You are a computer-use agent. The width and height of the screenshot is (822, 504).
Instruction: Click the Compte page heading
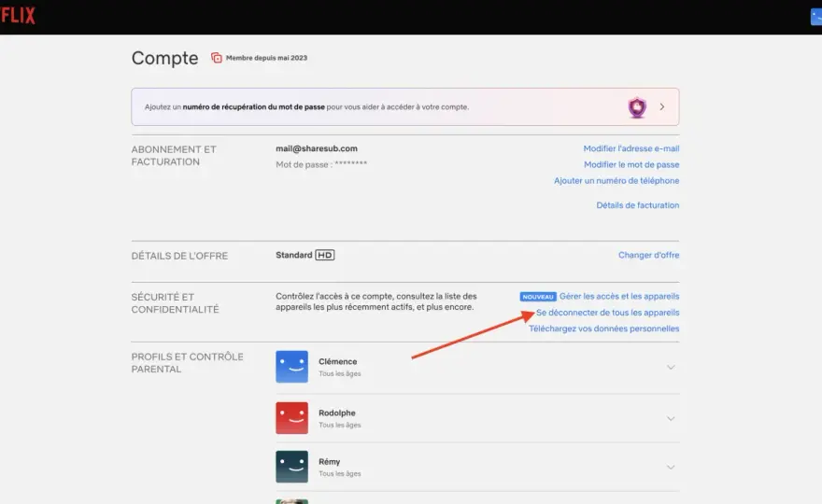(x=164, y=58)
